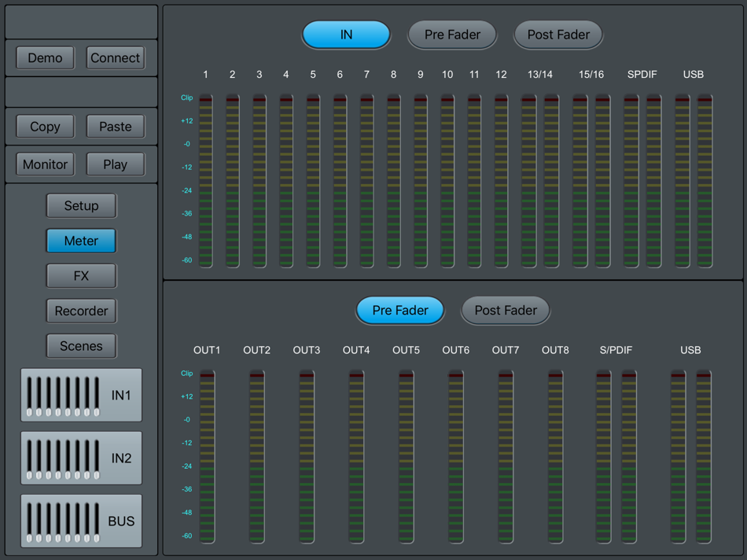Open the IN1 fader bank

point(81,396)
